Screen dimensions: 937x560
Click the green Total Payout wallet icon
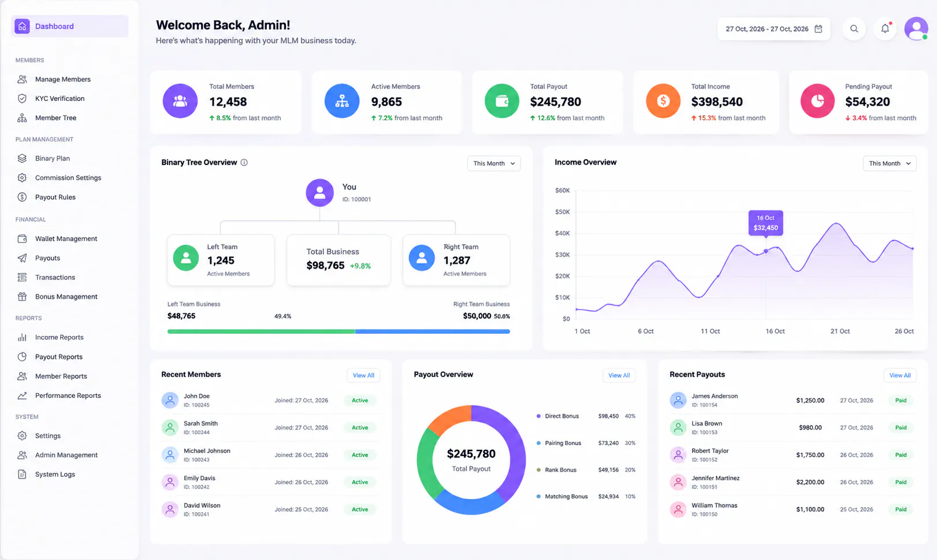click(x=502, y=101)
